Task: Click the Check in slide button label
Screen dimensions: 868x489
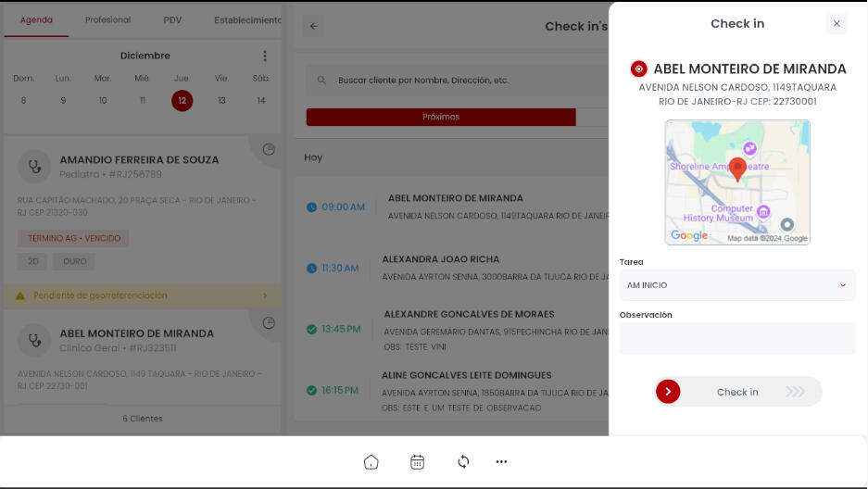Action: (x=737, y=392)
